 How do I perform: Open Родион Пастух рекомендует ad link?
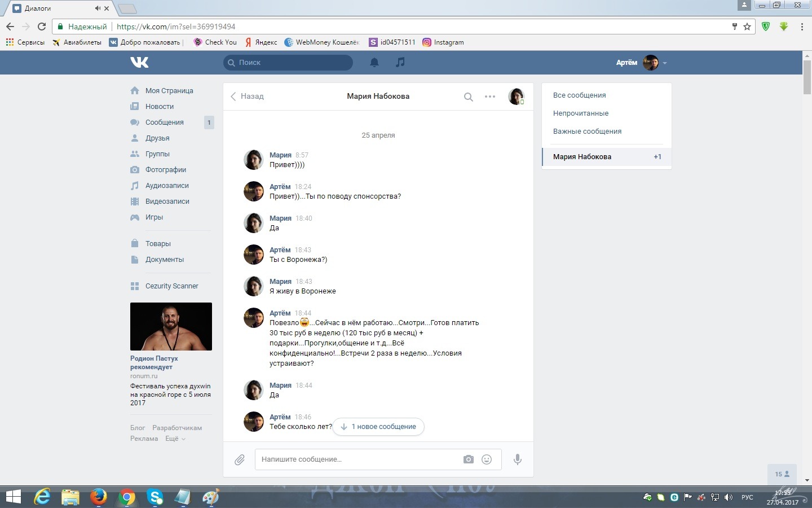[154, 362]
